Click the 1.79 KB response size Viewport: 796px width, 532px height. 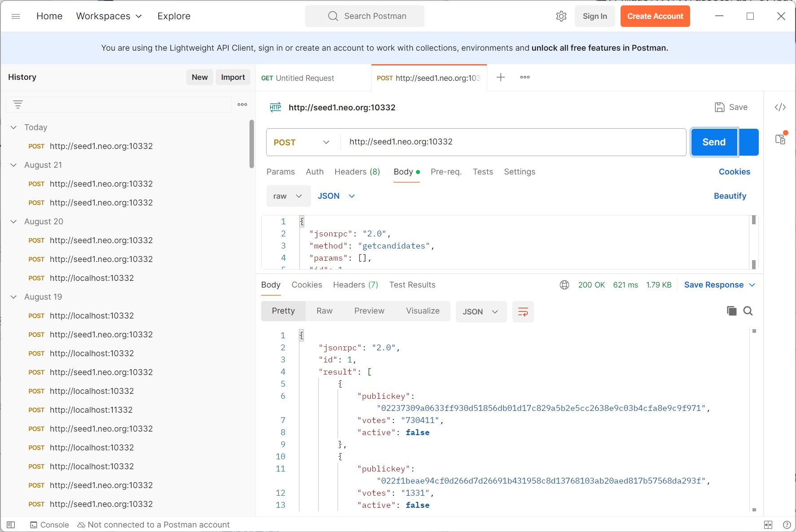(659, 285)
